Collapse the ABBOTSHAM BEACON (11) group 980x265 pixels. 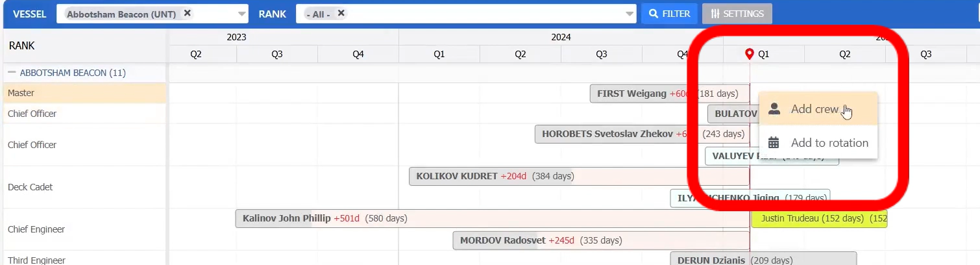coord(12,73)
